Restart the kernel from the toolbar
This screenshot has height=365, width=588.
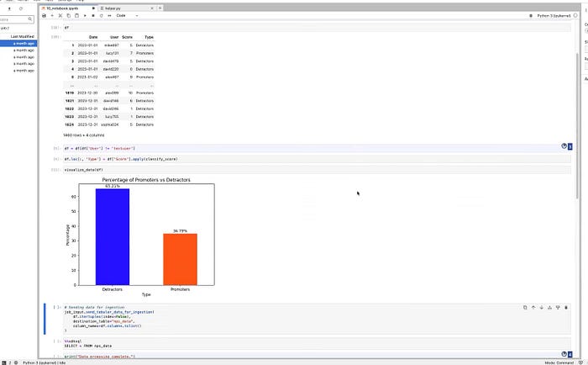pos(102,16)
